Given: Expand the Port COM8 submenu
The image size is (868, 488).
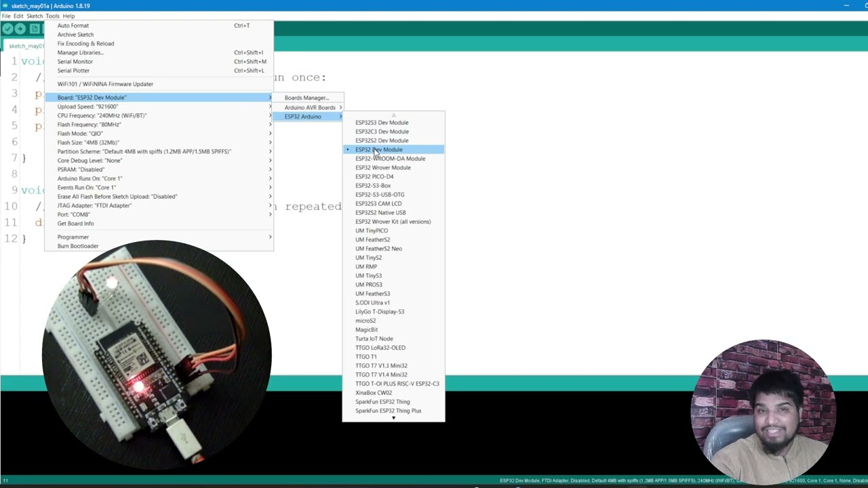Looking at the screenshot, I should point(159,214).
